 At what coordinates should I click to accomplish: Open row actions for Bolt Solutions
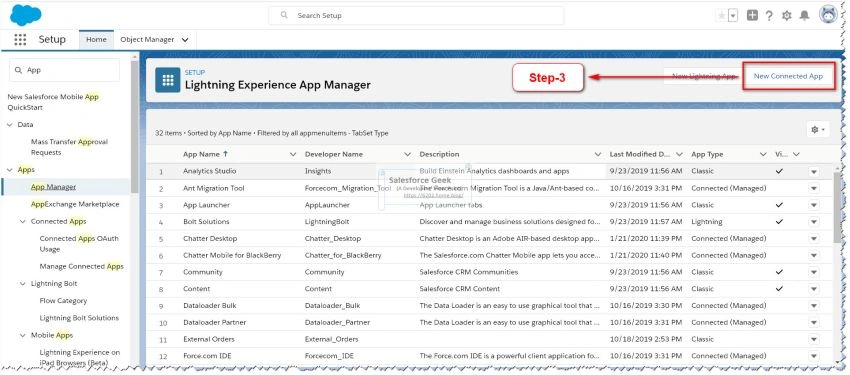[x=814, y=222]
